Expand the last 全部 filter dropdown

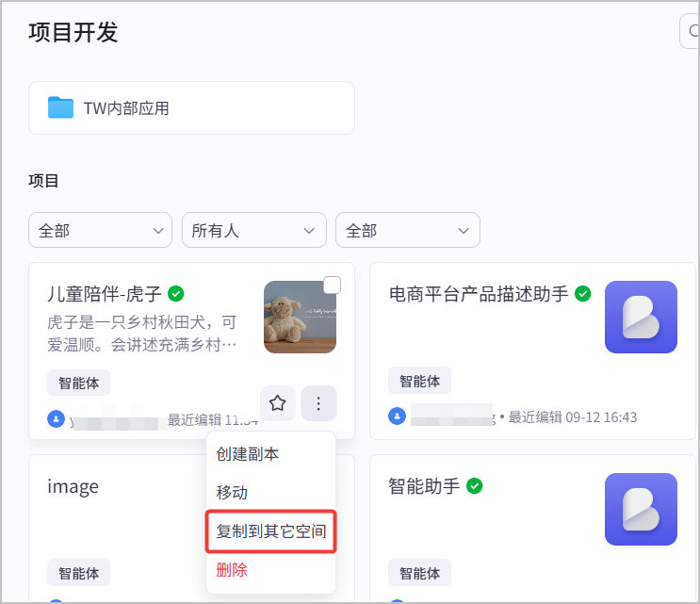pos(408,230)
